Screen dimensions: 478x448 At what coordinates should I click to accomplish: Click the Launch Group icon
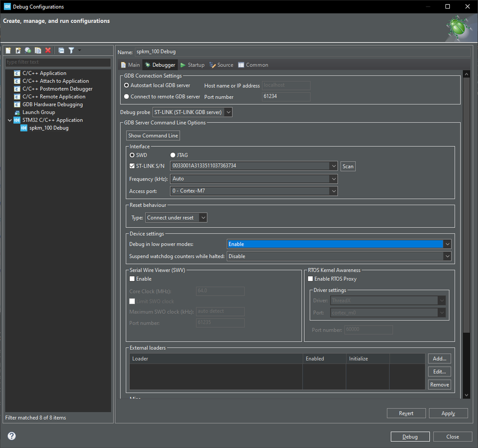click(x=17, y=112)
